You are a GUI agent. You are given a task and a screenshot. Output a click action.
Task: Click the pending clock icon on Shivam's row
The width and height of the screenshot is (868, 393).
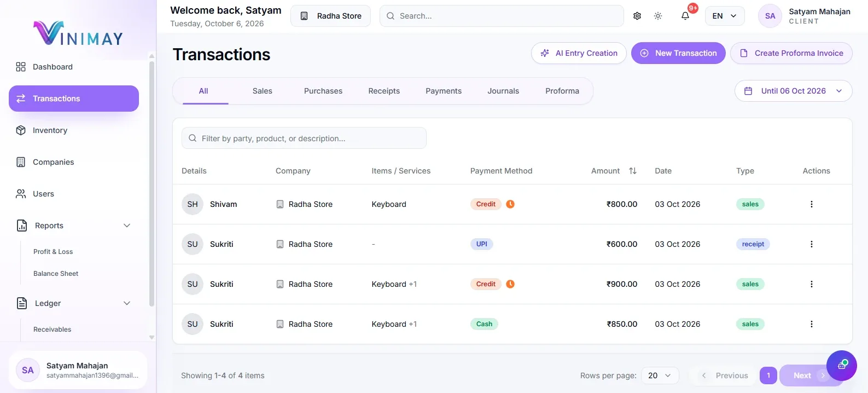tap(510, 204)
